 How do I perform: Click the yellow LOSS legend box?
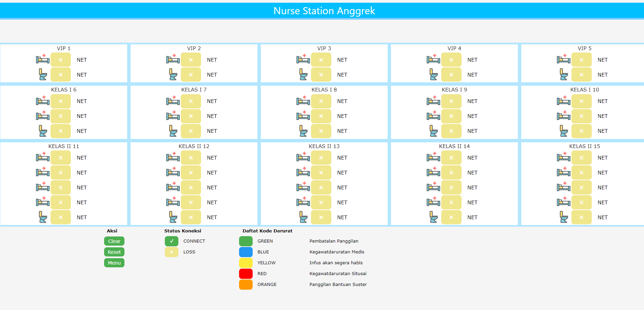(x=172, y=252)
